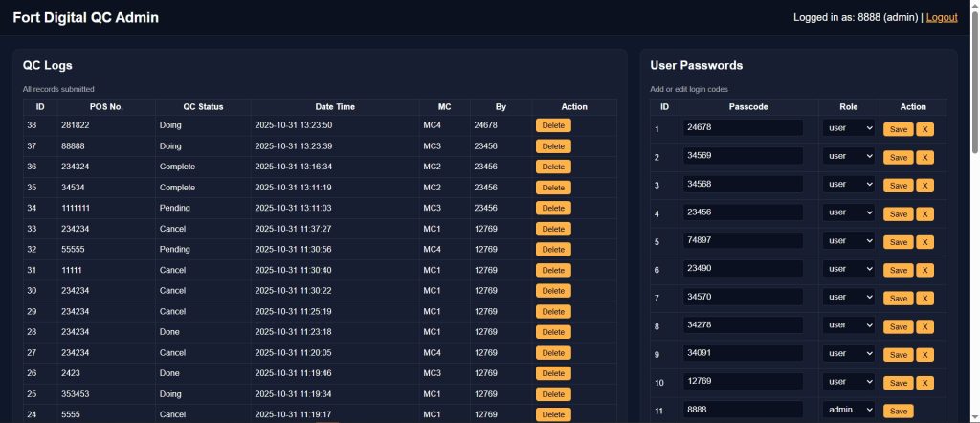This screenshot has height=423, width=980.
Task: Remove user ID 8 using X
Action: point(924,327)
